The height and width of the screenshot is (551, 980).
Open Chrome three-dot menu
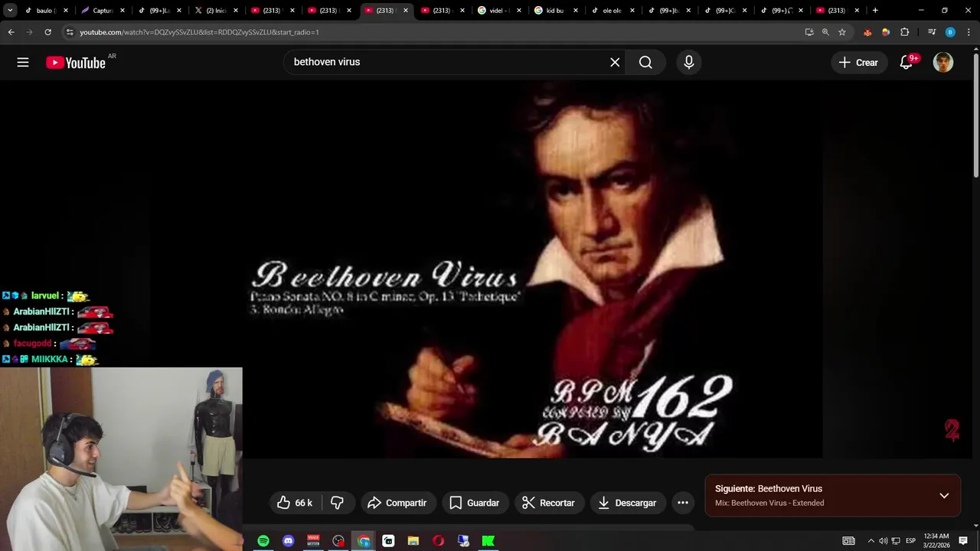pos(969,32)
